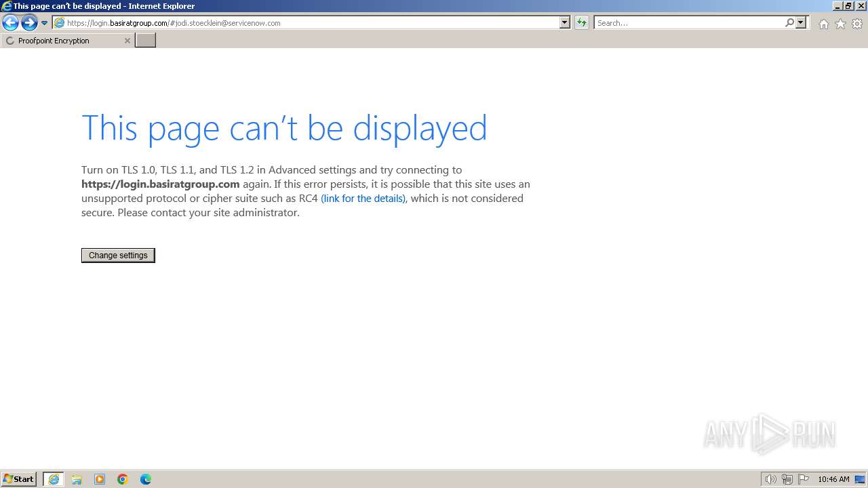The height and width of the screenshot is (488, 868).
Task: Open the search provider dropdown
Action: tap(801, 23)
